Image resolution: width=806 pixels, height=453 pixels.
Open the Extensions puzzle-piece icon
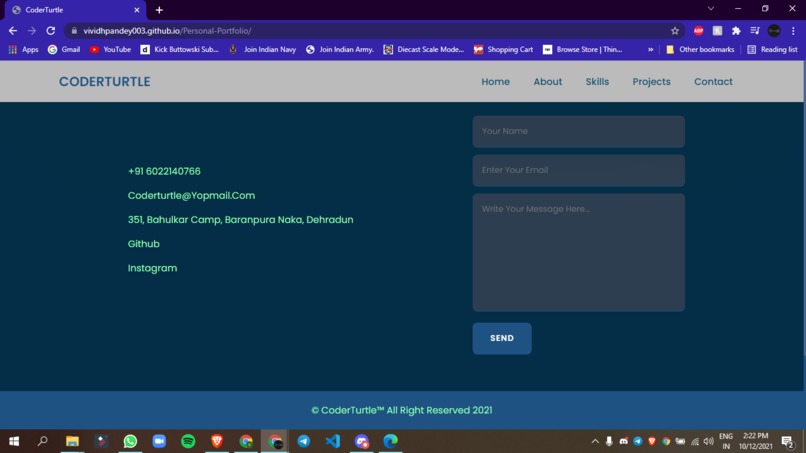coord(736,31)
